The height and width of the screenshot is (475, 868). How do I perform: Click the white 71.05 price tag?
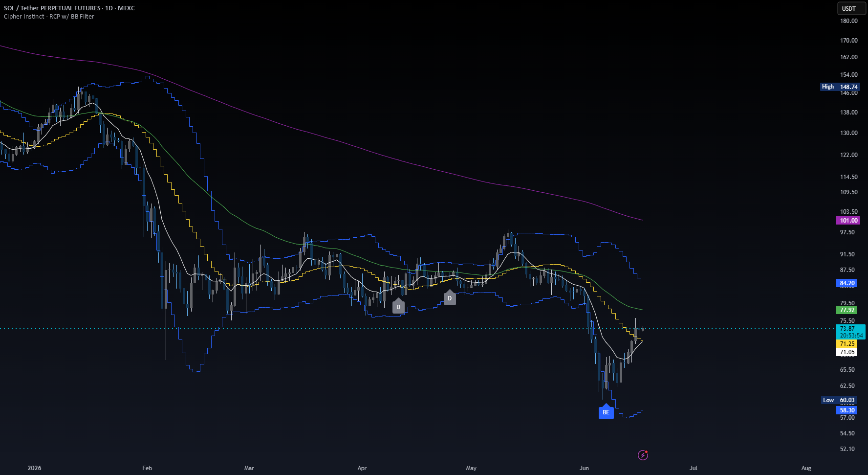pyautogui.click(x=847, y=352)
